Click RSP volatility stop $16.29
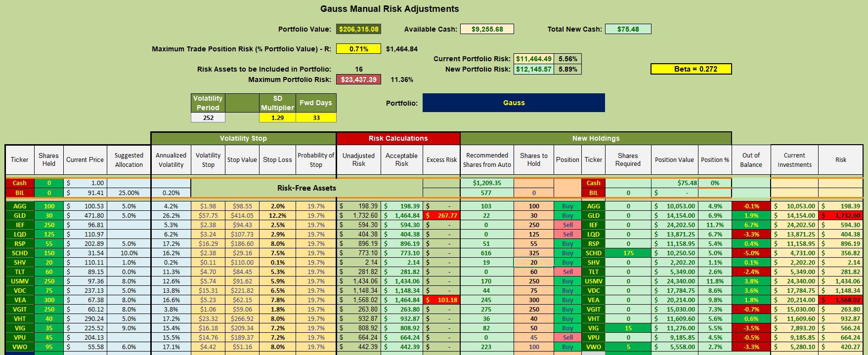The image size is (868, 355). 208,243
